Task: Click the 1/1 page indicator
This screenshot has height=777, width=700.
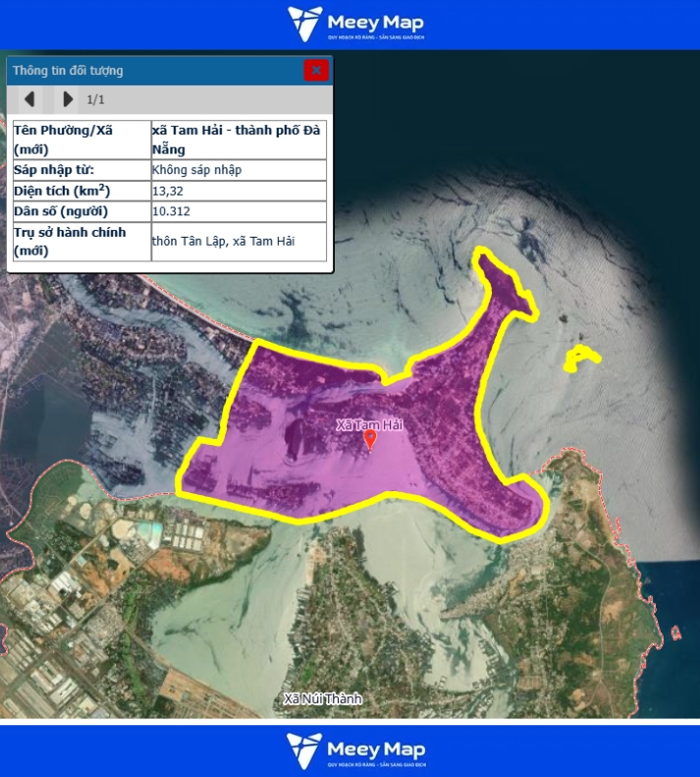Action: click(95, 99)
